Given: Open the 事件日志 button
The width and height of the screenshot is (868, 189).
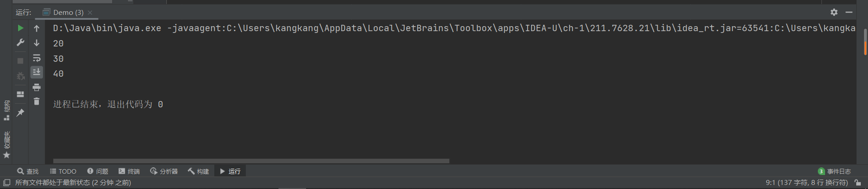Looking at the screenshot, I should (835, 171).
